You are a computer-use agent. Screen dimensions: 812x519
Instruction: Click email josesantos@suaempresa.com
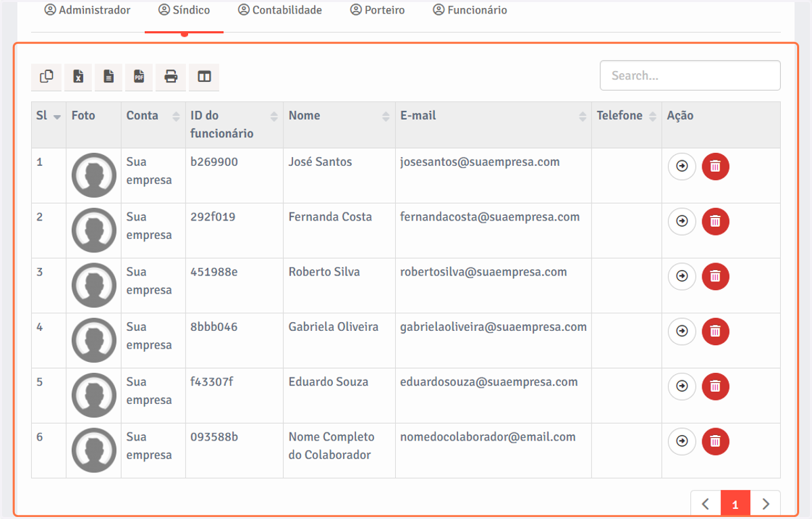(480, 162)
